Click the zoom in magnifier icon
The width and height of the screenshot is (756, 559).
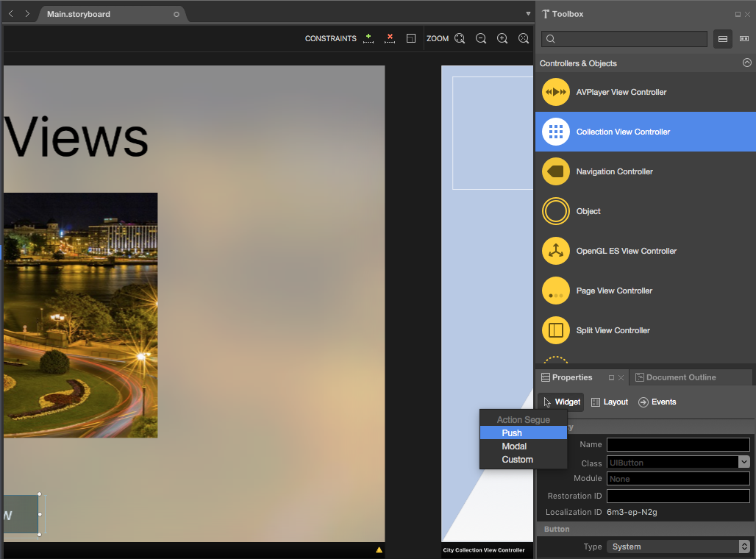(x=502, y=38)
